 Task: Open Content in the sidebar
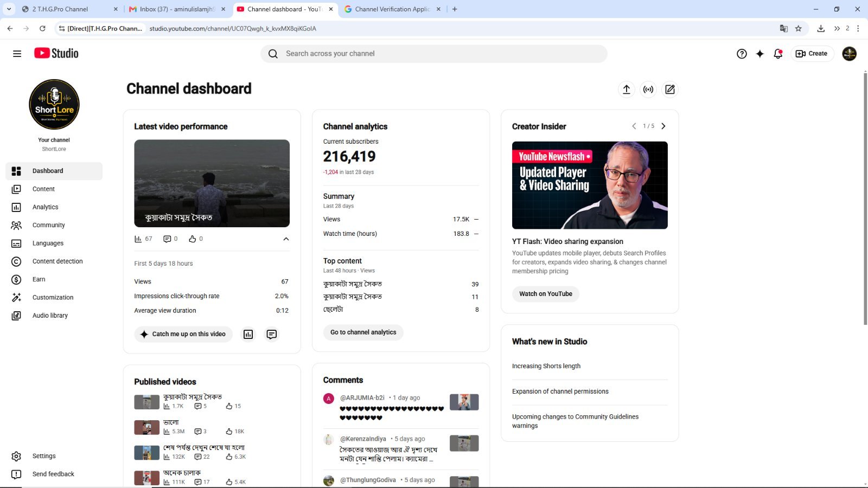[x=54, y=189]
